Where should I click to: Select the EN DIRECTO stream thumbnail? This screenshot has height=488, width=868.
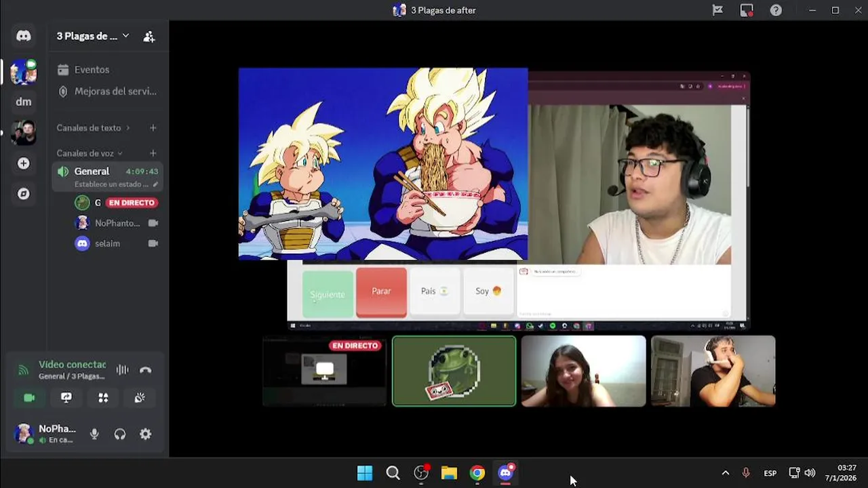pos(325,371)
